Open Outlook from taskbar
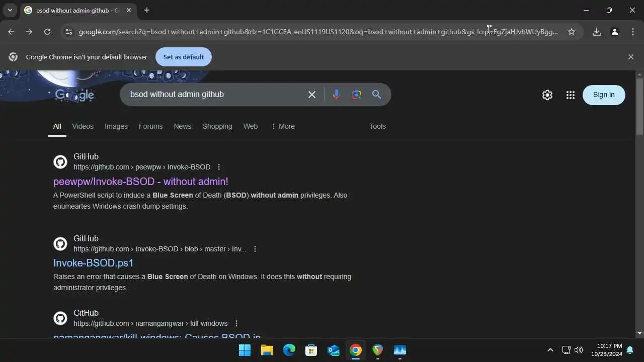 [x=334, y=350]
